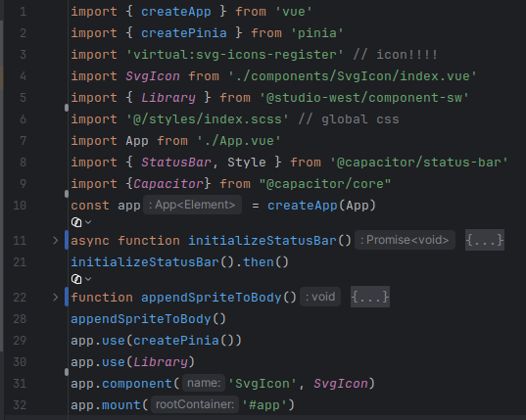This screenshot has width=526, height=420.
Task: Click the 'const' keyword on line 10
Action: tap(90, 206)
